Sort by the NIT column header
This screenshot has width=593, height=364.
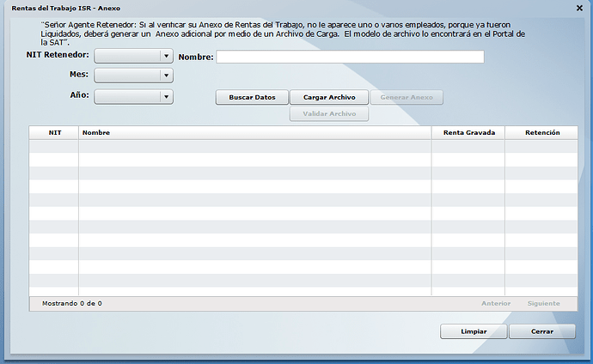pos(54,133)
